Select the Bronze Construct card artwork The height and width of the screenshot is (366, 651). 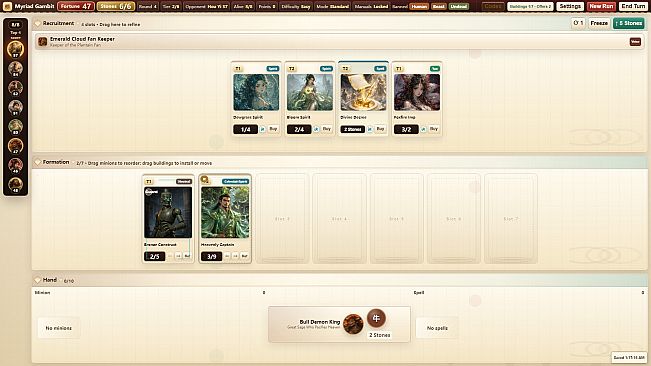tap(168, 212)
